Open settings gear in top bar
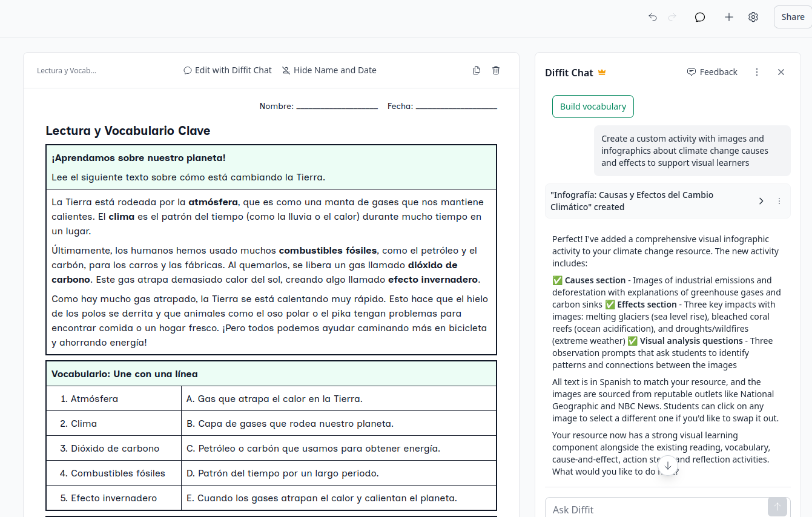Image resolution: width=812 pixels, height=517 pixels. [x=753, y=17]
